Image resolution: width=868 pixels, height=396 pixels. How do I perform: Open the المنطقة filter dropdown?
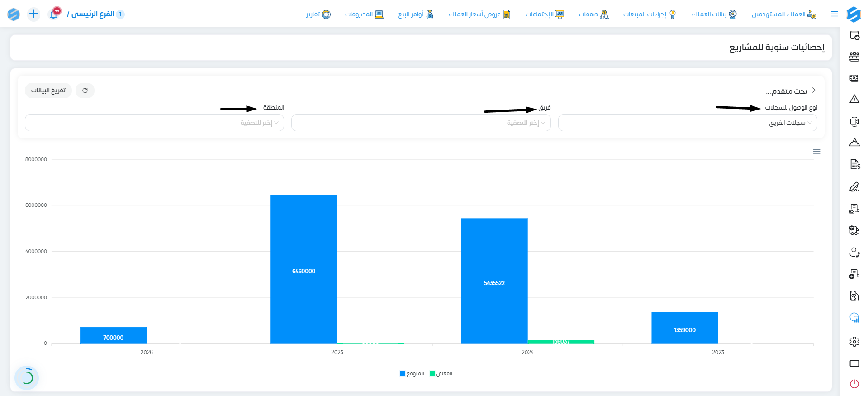[x=154, y=123]
